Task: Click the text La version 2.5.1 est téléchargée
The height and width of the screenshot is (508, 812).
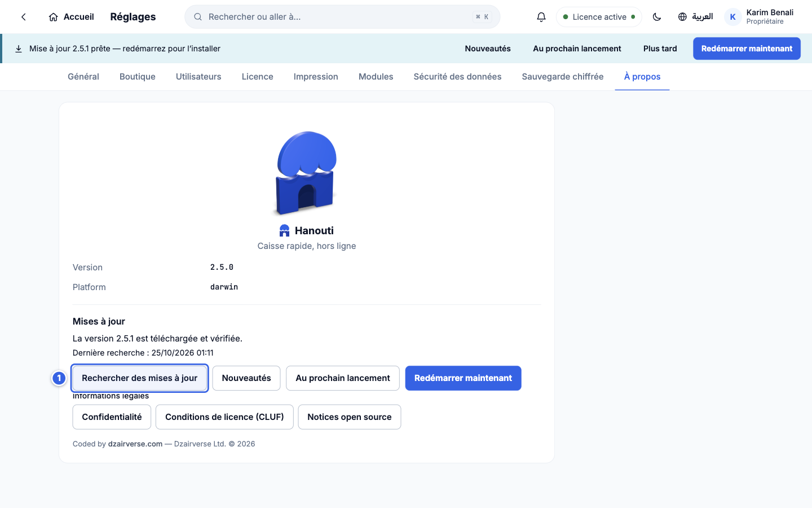Action: pyautogui.click(x=157, y=339)
